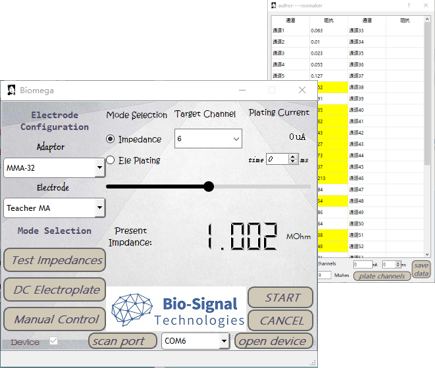Screen dimensions: 435x368
Task: Click the START button
Action: (x=280, y=297)
